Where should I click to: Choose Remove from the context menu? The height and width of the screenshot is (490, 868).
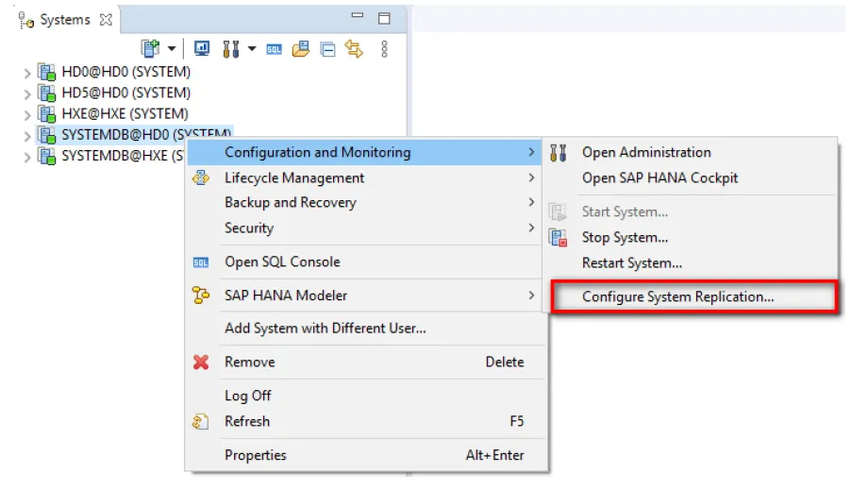coord(364,363)
